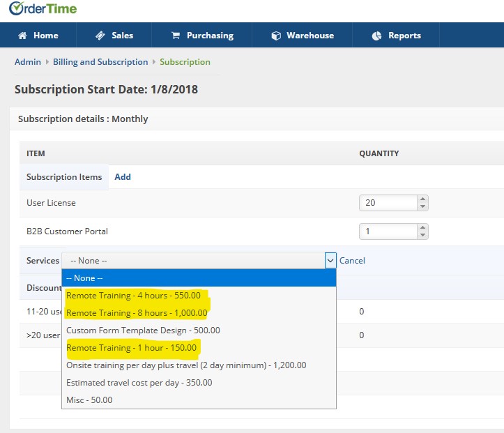Decrease User License quantity with down arrow
This screenshot has width=504, height=433.
(x=422, y=206)
